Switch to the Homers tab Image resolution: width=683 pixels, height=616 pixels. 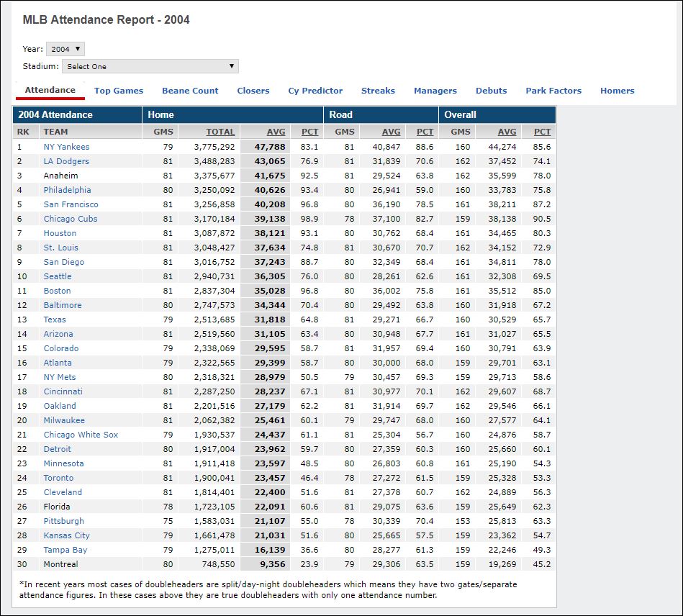coord(617,91)
